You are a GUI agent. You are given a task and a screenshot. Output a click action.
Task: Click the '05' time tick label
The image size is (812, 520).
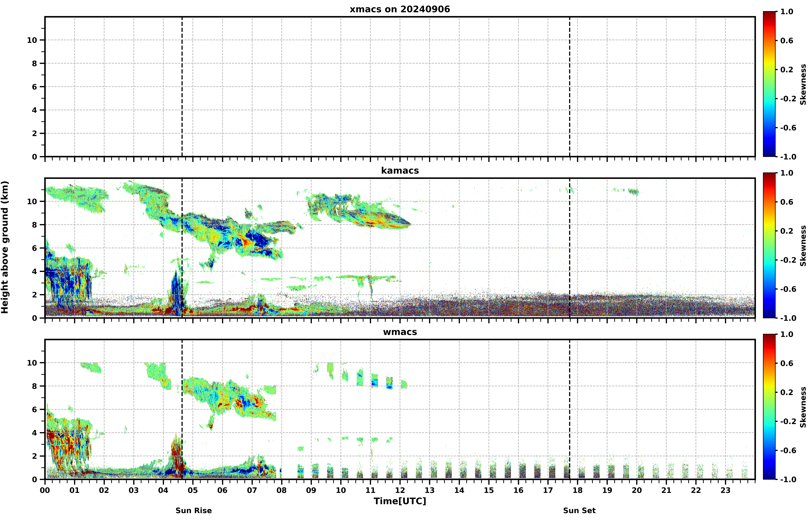pyautogui.click(x=193, y=490)
